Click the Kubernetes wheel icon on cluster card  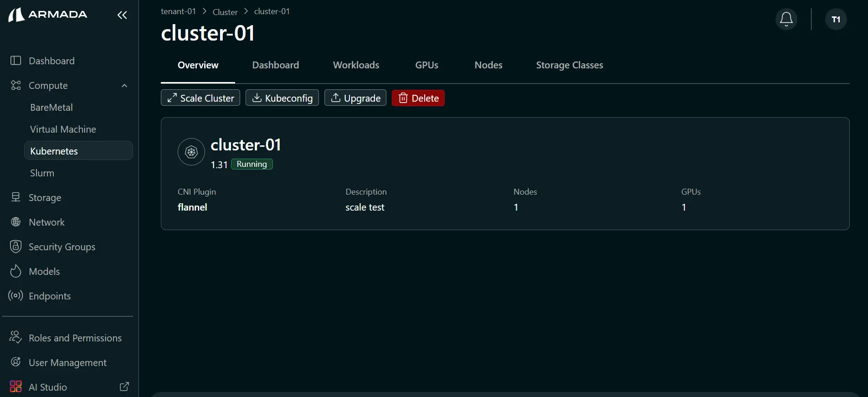[x=191, y=152]
